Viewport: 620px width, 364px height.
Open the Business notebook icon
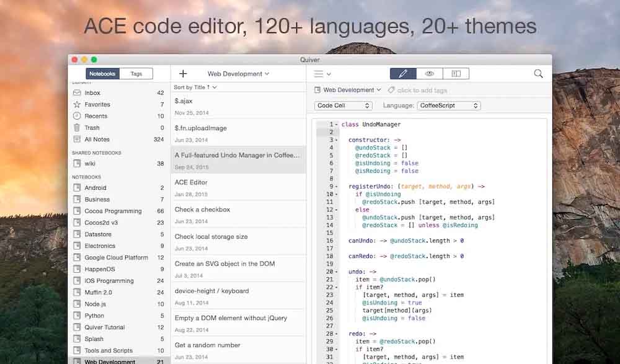pyautogui.click(x=77, y=200)
